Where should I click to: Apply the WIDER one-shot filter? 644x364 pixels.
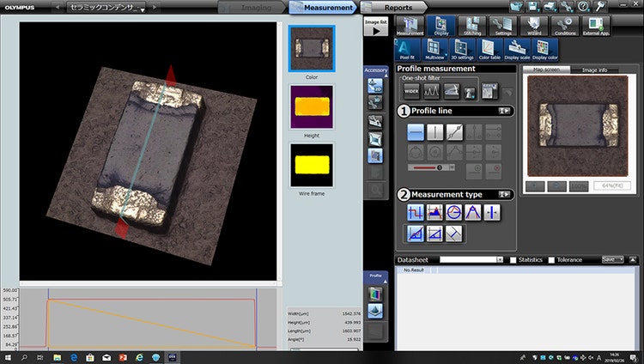tap(411, 90)
